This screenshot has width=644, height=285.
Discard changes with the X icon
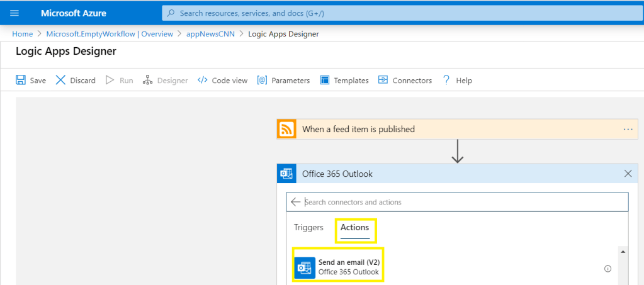click(x=60, y=81)
